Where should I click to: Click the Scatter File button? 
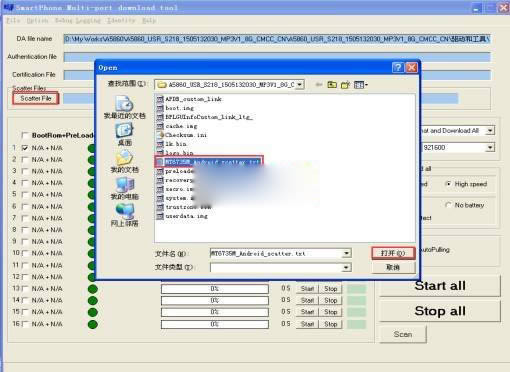pos(36,98)
